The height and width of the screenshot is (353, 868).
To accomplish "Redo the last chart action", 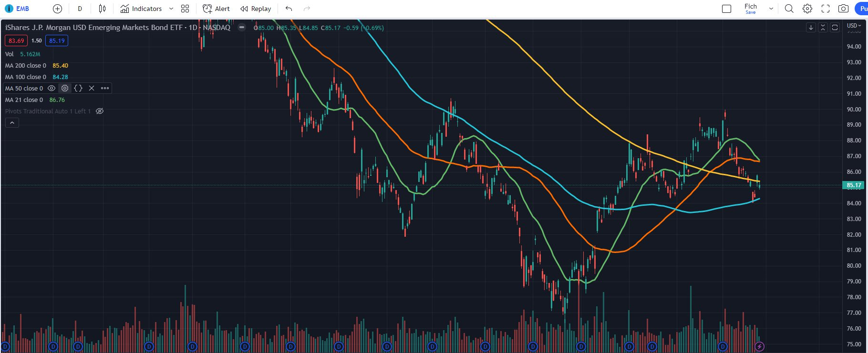I will 307,9.
